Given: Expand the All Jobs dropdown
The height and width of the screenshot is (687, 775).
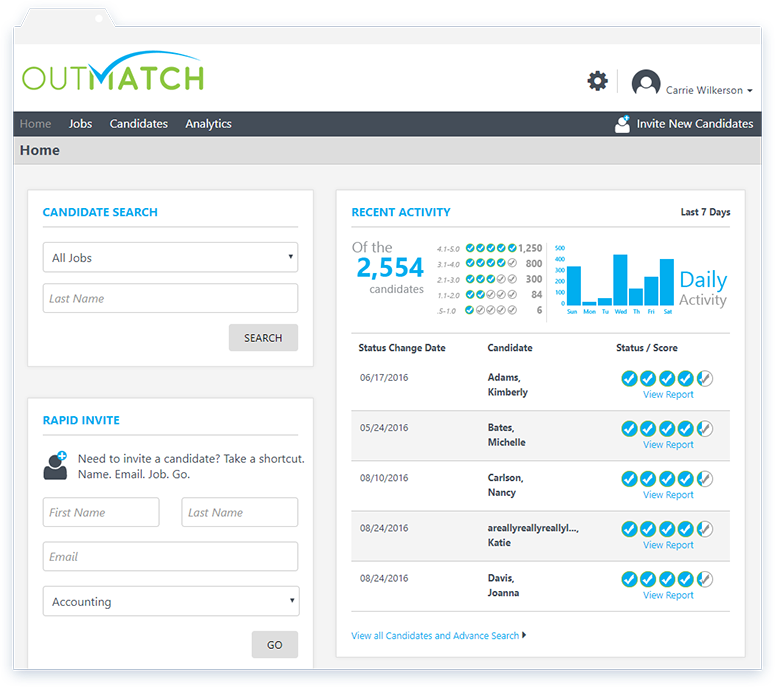Looking at the screenshot, I should coord(171,257).
